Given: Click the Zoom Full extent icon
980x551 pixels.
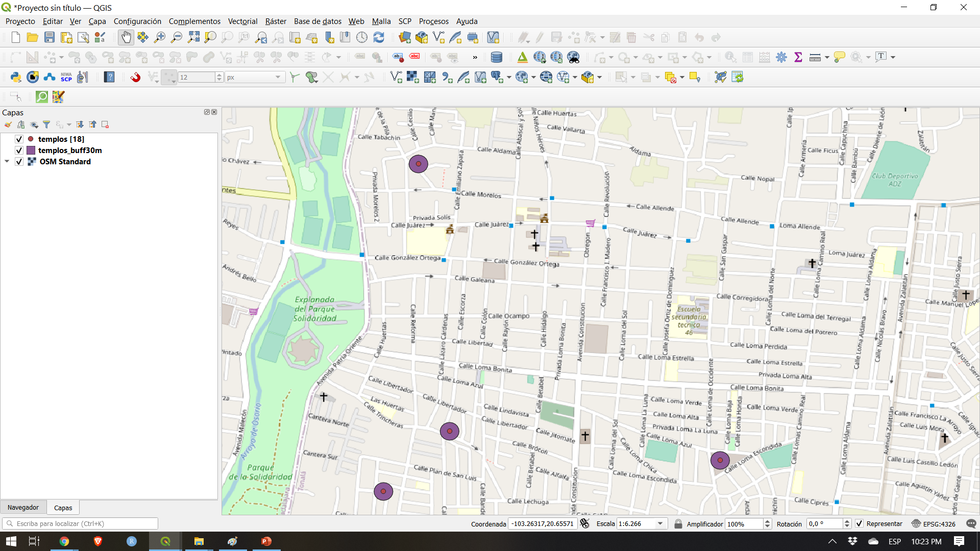Looking at the screenshot, I should tap(193, 37).
